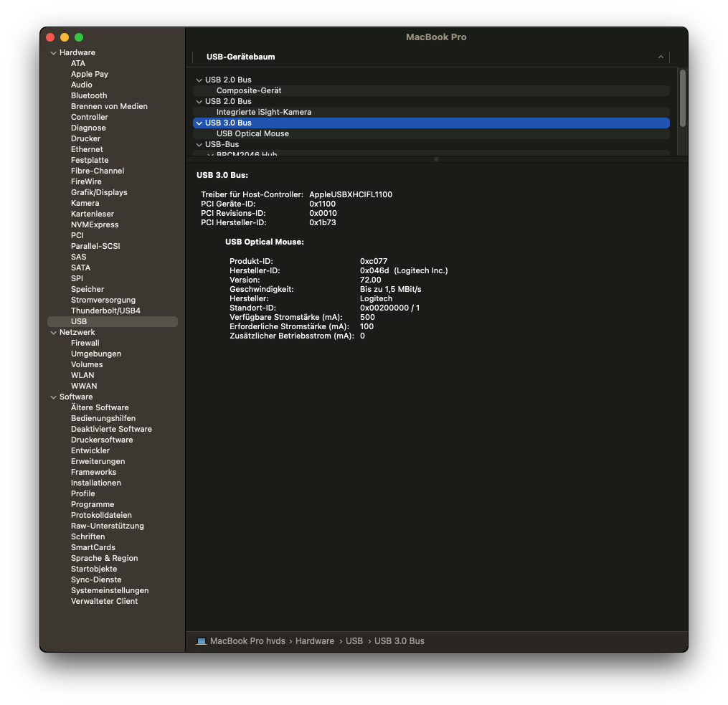
Task: Open the Controller entry
Action: pos(89,117)
